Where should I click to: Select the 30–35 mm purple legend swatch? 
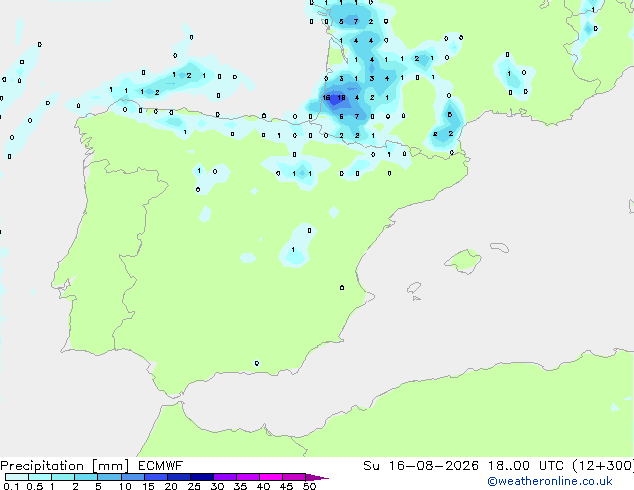tap(225, 477)
